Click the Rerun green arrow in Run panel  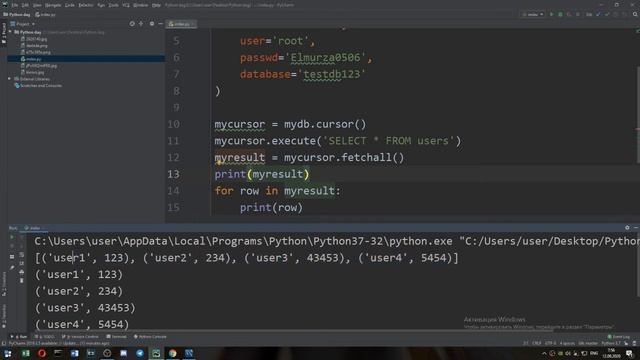point(12,237)
